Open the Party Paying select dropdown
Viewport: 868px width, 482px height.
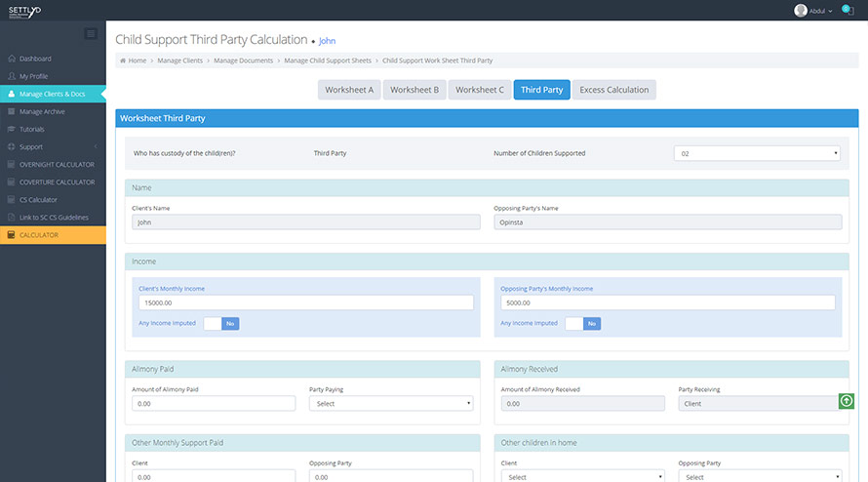click(390, 403)
